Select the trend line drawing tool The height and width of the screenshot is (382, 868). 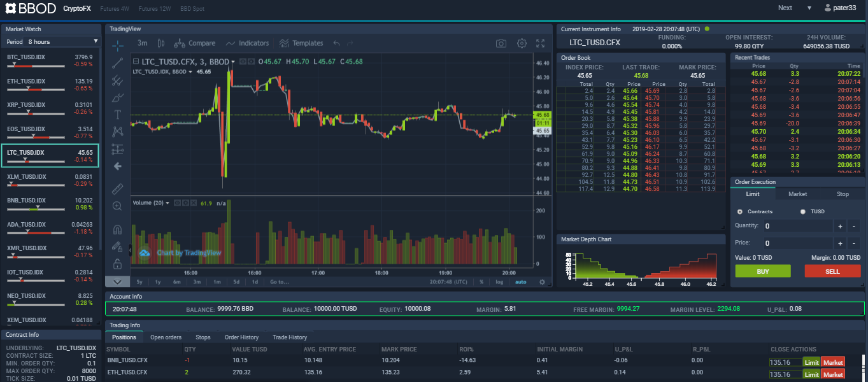click(x=118, y=63)
